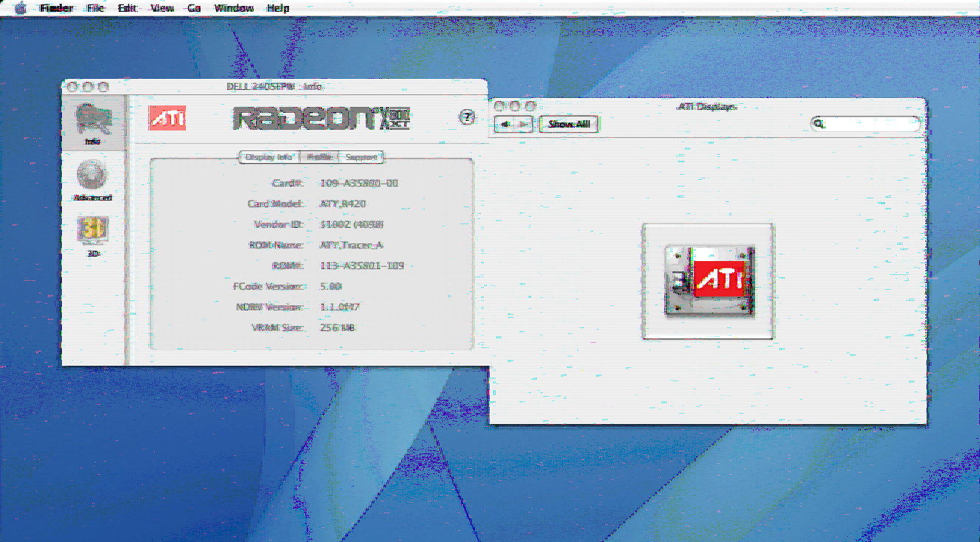The image size is (980, 542).
Task: Click the Vendor ID value $1002 (4098)
Action: tap(352, 224)
